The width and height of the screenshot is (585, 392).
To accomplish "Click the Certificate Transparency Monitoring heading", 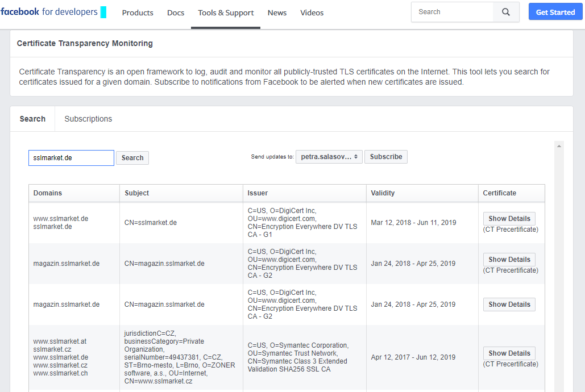I will tap(85, 43).
